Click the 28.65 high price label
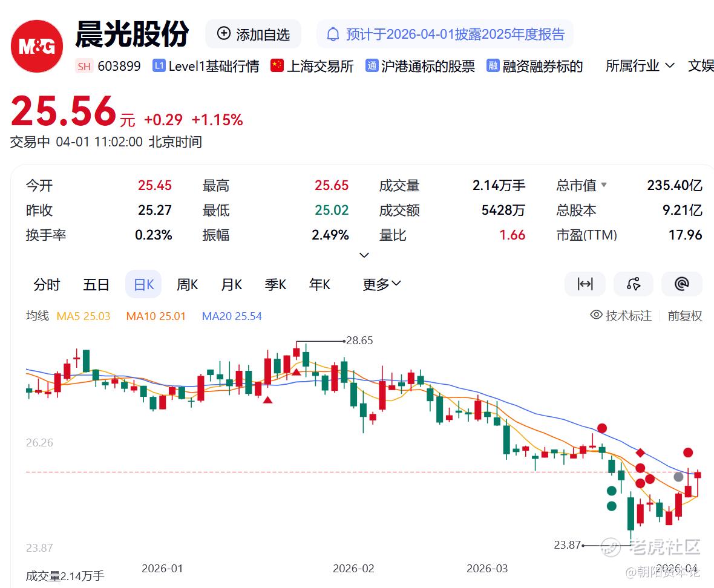 tap(359, 341)
